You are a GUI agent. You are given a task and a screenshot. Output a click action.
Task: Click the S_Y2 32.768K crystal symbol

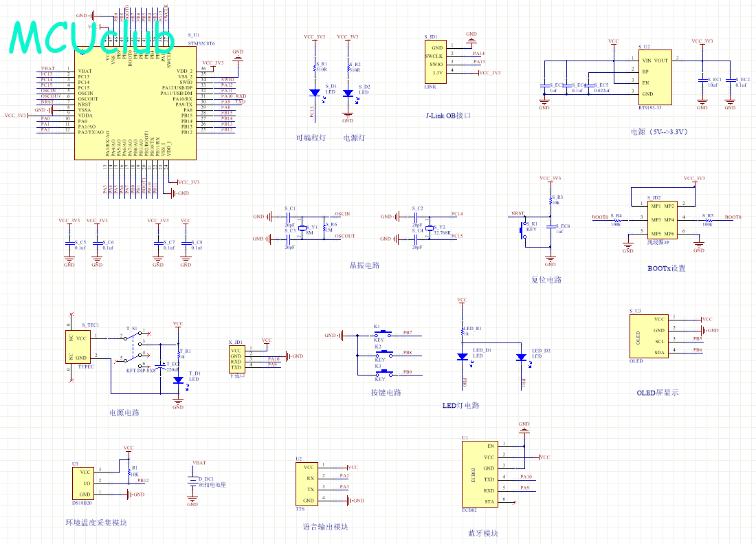[429, 228]
